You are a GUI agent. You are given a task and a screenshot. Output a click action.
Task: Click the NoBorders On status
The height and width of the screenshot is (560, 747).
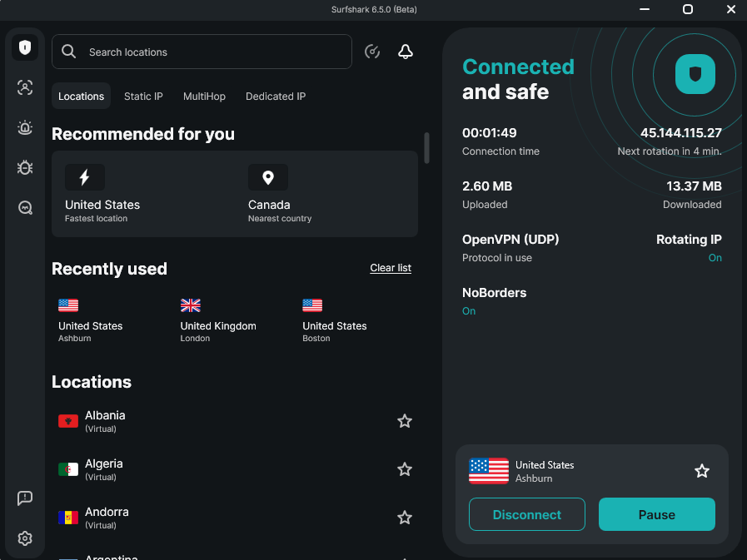point(469,311)
